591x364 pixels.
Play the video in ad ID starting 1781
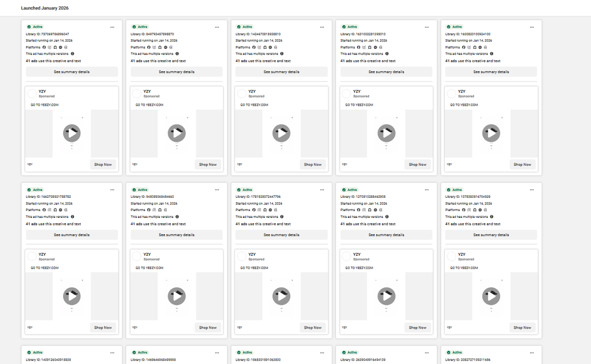(282, 296)
